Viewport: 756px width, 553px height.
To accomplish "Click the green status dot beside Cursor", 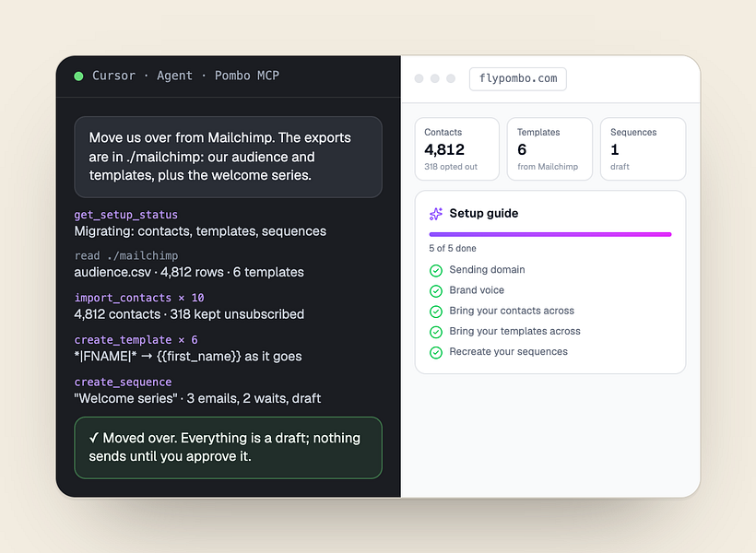I will tap(78, 76).
